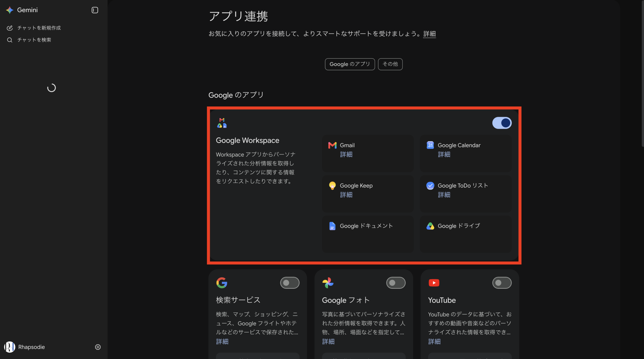
Task: Click the search chats magnifier icon
Action: coord(10,40)
